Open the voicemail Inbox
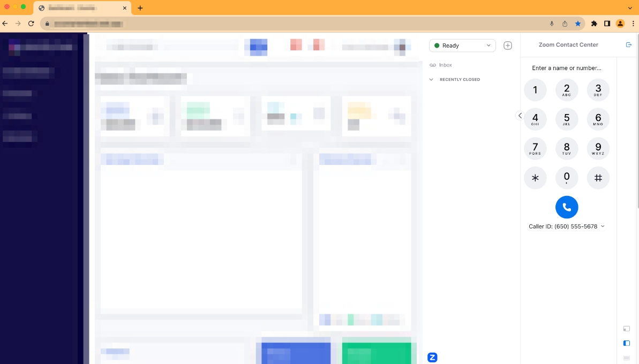 point(445,65)
